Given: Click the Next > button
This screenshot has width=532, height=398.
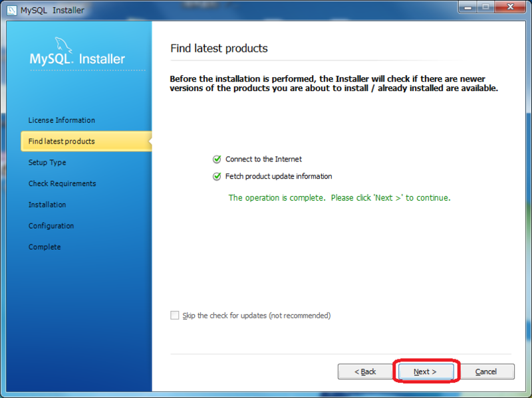Looking at the screenshot, I should 426,371.
